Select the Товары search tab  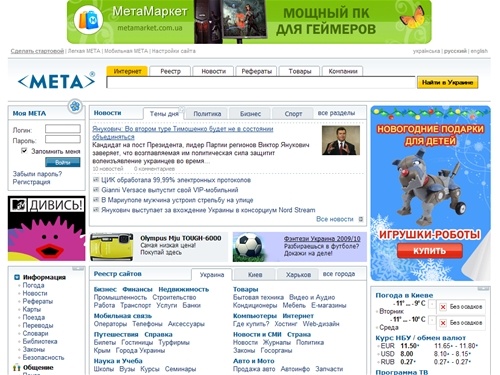pyautogui.click(x=299, y=71)
